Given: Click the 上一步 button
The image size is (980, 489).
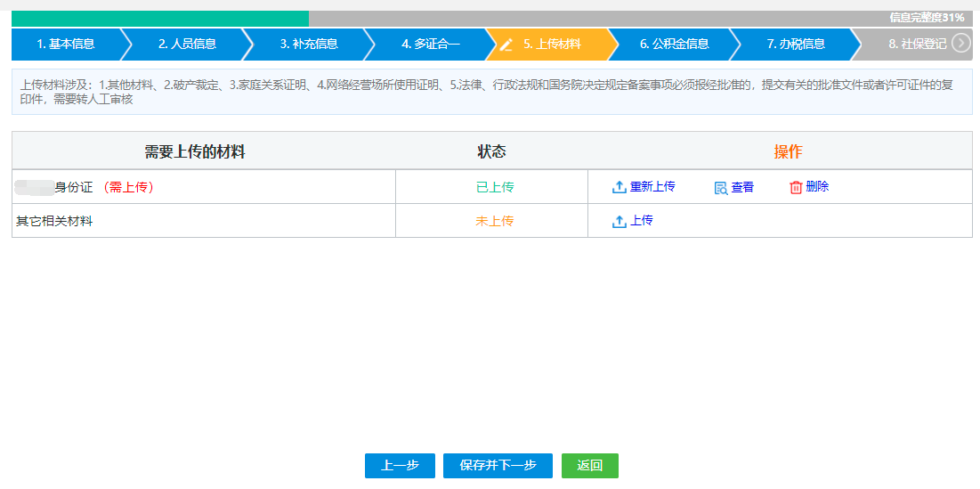Looking at the screenshot, I should pyautogui.click(x=400, y=466).
